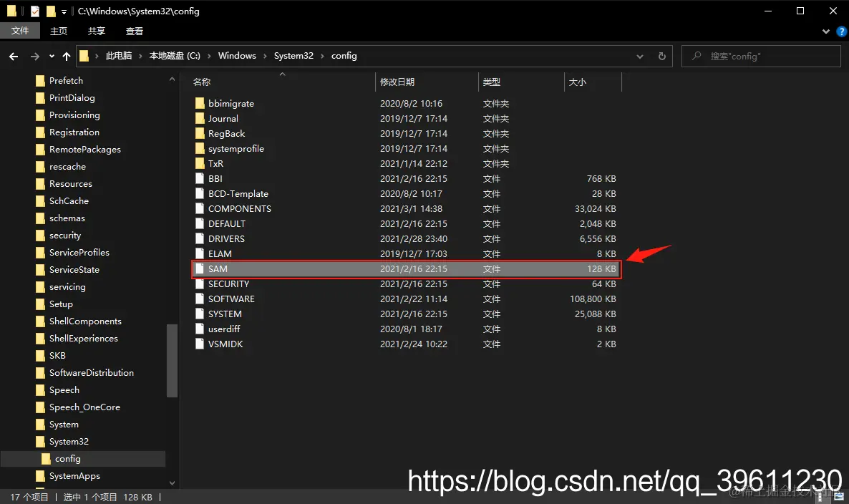The height and width of the screenshot is (504, 849).
Task: Select the DEFAULT file icon
Action: click(200, 223)
